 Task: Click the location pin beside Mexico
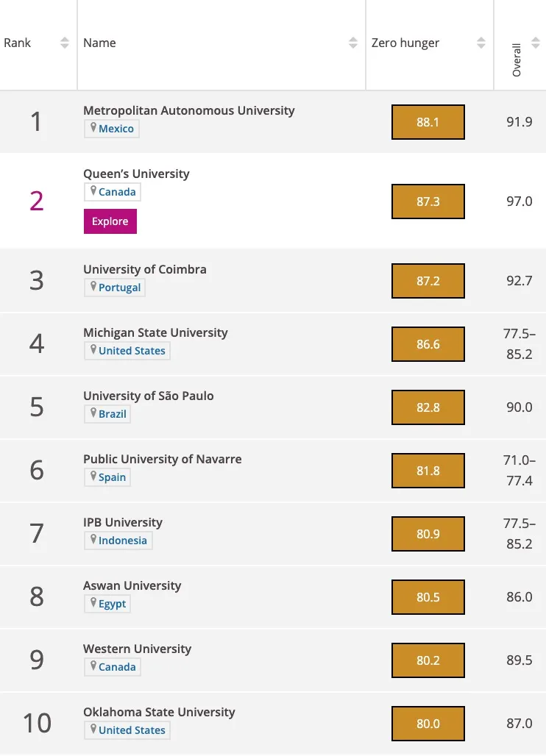coord(93,128)
